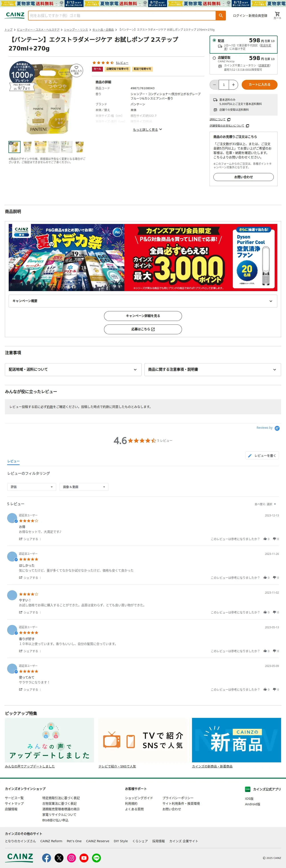Screen dimensions: 286x868
Task: Open the 評価 rating filter dropdown
Action: (31, 487)
